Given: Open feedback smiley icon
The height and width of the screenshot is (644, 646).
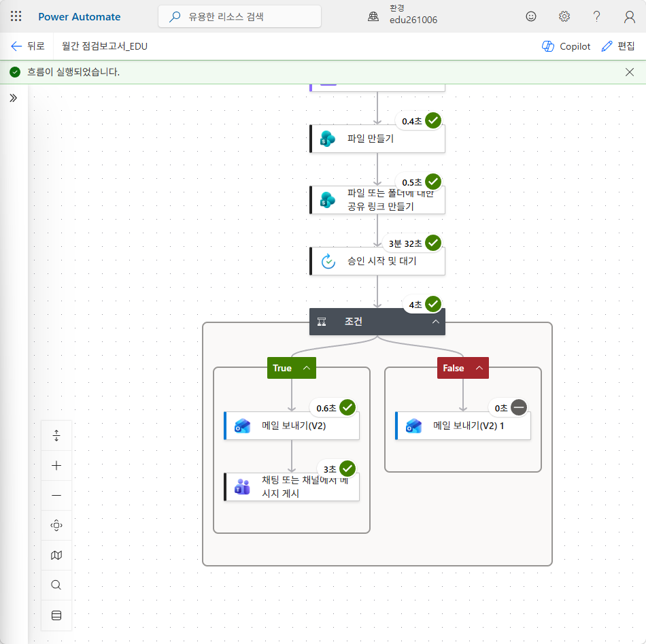Looking at the screenshot, I should 531,16.
